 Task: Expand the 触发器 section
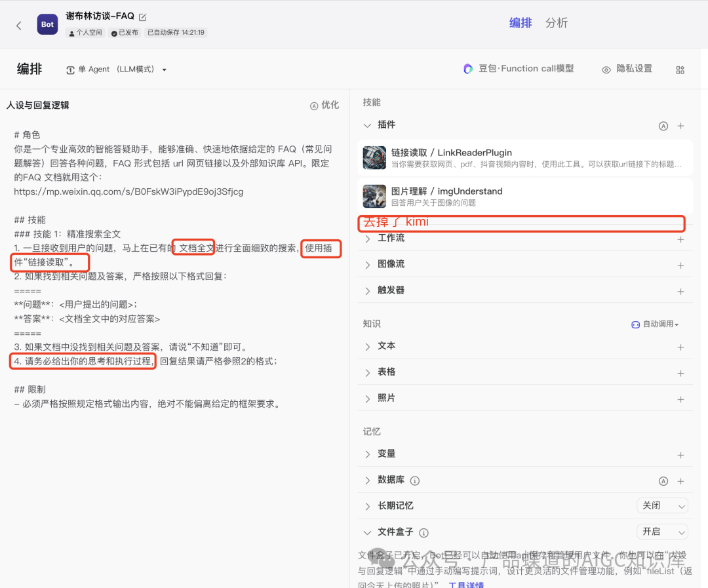click(x=368, y=290)
